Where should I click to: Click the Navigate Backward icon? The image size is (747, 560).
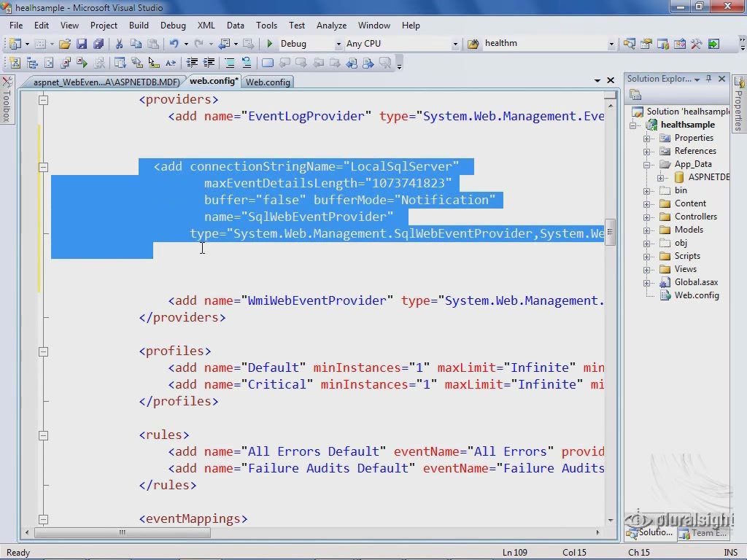tap(224, 44)
